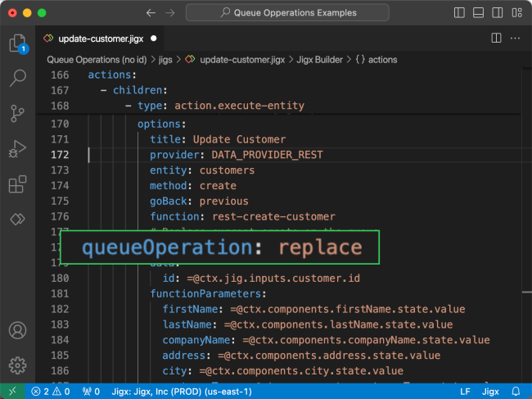Viewport: 532px width, 399px height.
Task: Click errors and warnings status counter
Action: pyautogui.click(x=51, y=392)
